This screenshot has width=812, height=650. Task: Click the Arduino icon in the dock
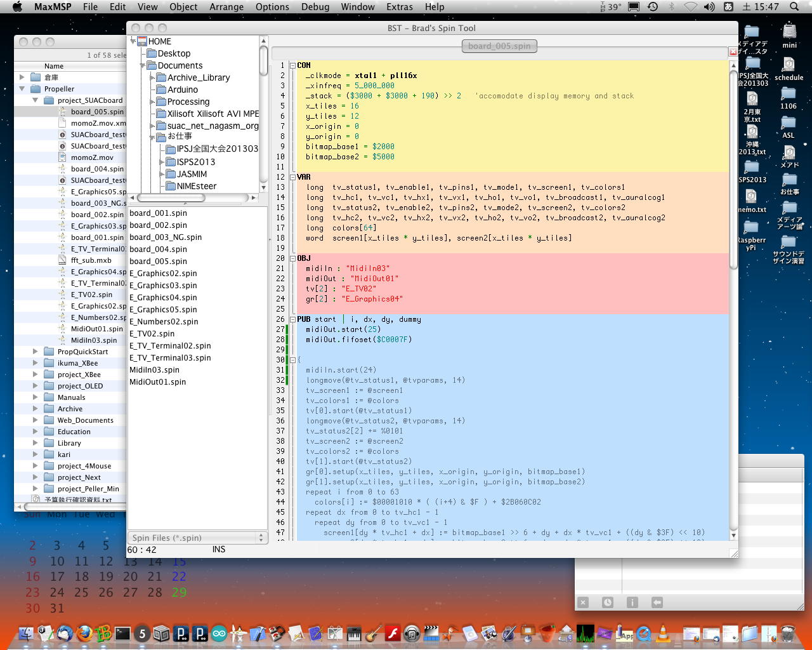(219, 633)
